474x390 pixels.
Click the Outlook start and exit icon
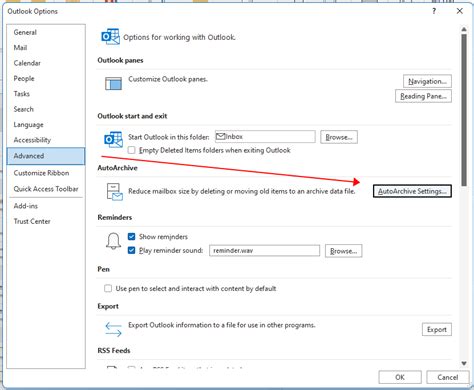[113, 139]
